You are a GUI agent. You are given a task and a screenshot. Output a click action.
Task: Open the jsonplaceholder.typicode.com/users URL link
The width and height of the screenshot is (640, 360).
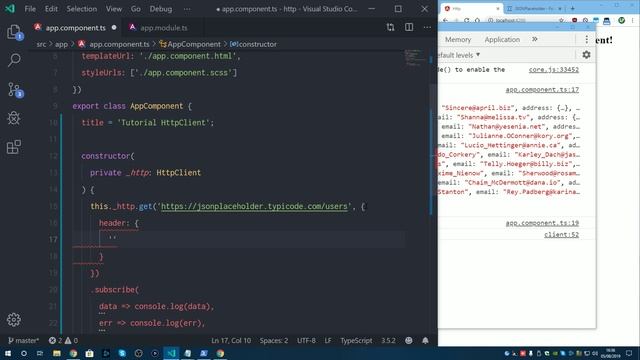254,207
